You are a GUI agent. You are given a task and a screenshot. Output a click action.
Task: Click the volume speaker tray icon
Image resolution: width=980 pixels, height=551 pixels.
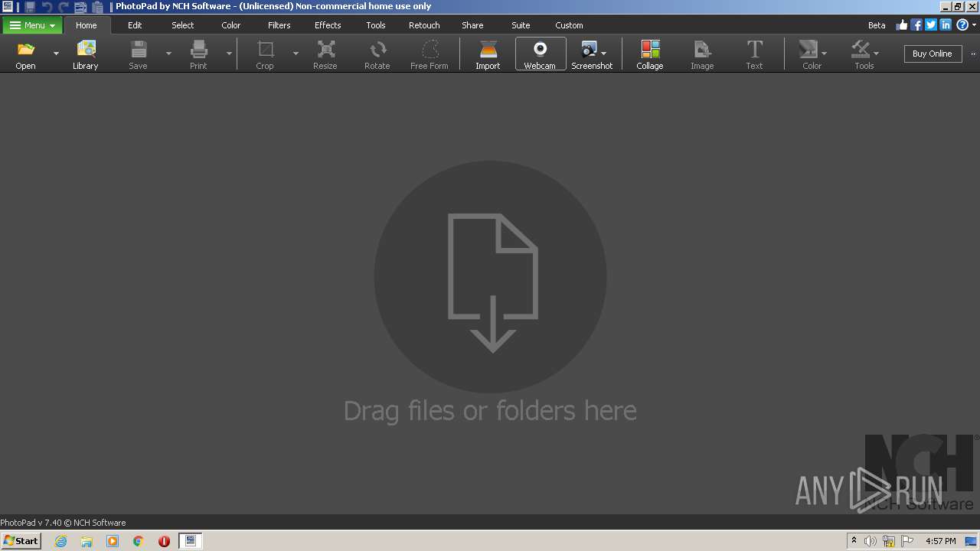(871, 541)
